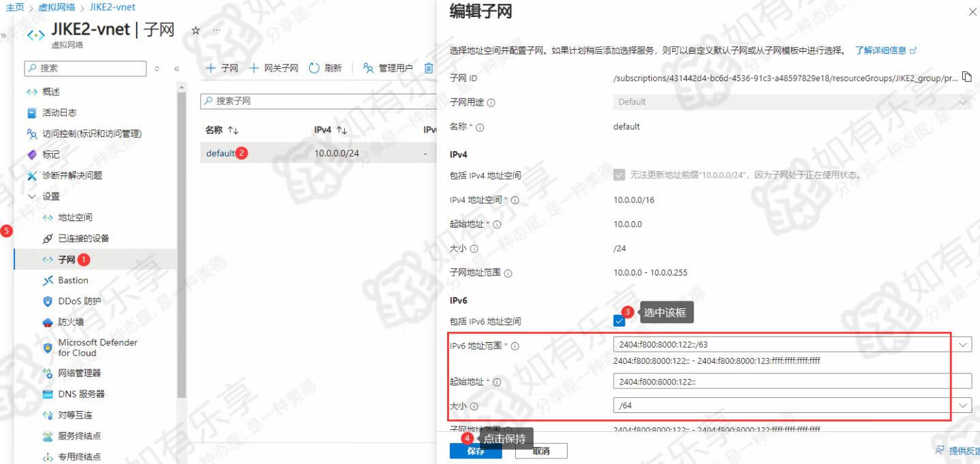This screenshot has width=980, height=464.
Task: Copy the subnet ID with copy icon
Action: (966, 77)
